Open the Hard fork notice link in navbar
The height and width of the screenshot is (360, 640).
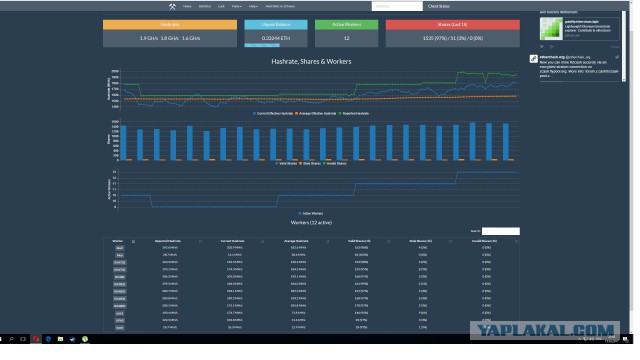click(x=280, y=6)
